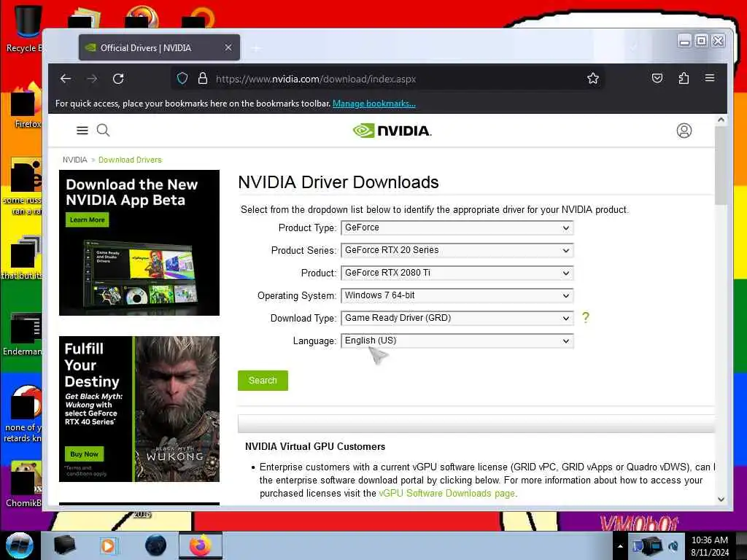Open the Firefox application menu icon
The height and width of the screenshot is (560, 747).
point(709,77)
